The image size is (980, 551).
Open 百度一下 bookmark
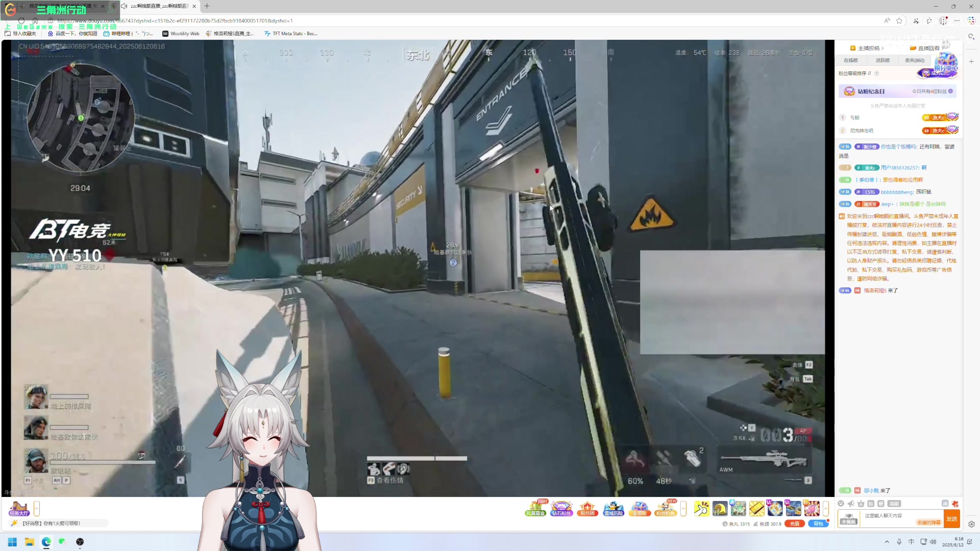(x=72, y=34)
